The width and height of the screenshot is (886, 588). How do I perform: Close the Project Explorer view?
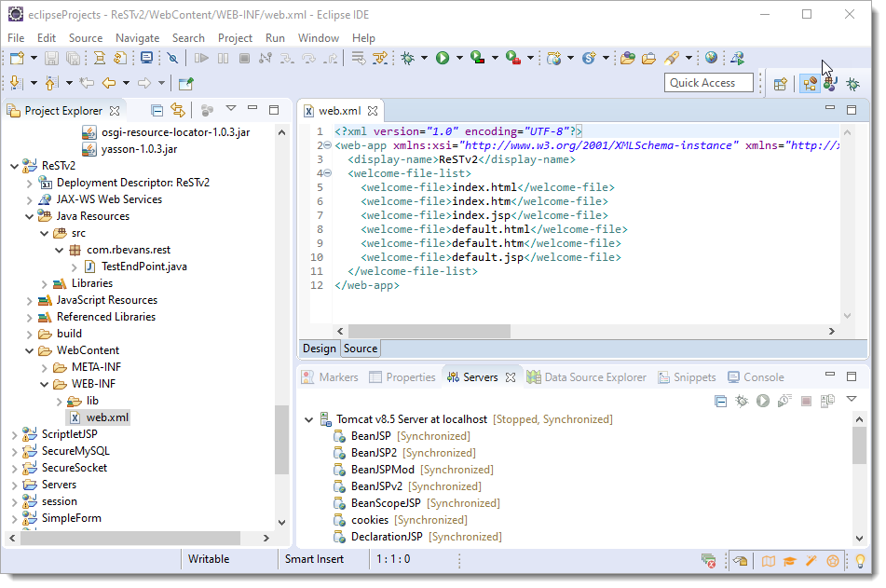(x=115, y=111)
